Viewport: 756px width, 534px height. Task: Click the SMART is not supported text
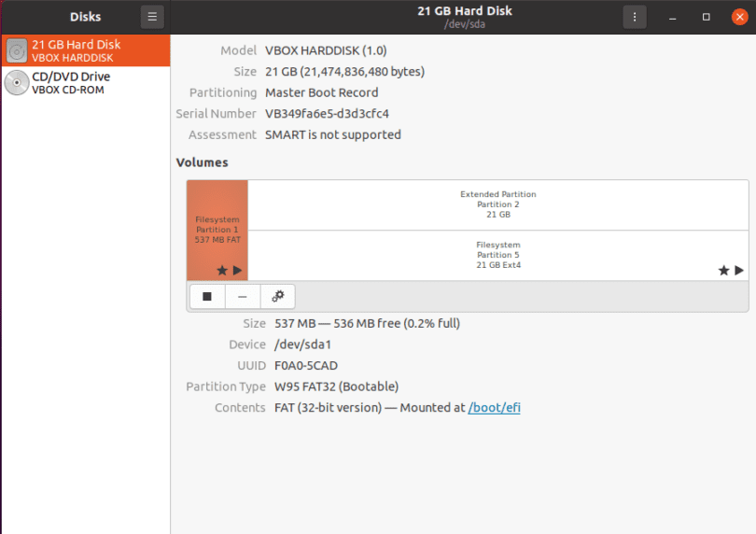point(333,134)
